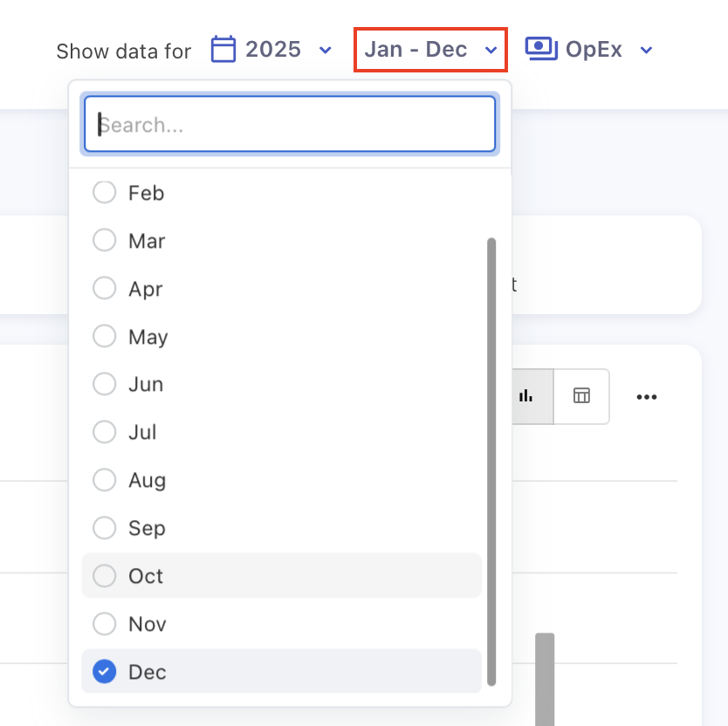728x726 pixels.
Task: Pick May in the month list
Action: click(x=105, y=336)
